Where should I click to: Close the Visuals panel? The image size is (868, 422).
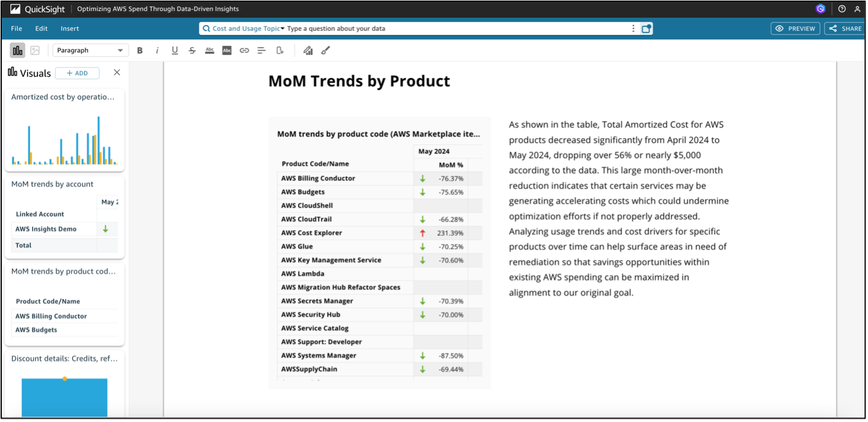coord(117,72)
